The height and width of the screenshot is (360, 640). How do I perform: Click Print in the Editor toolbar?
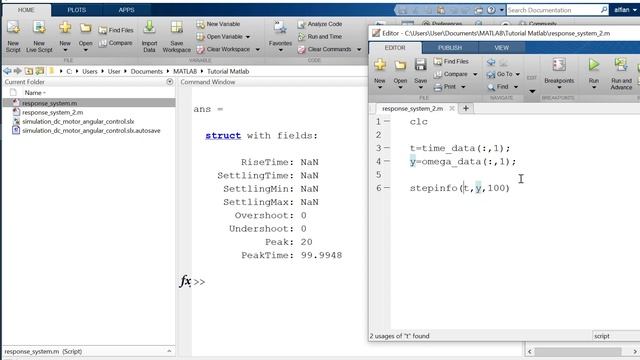pyautogui.click(x=445, y=87)
